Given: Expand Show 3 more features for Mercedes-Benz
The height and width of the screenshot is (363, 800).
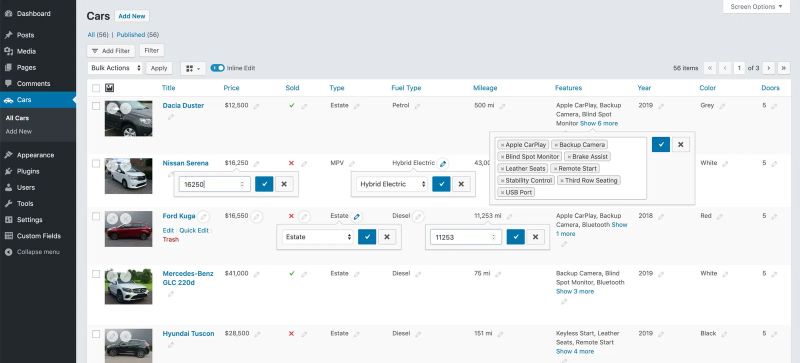Looking at the screenshot, I should [x=575, y=292].
